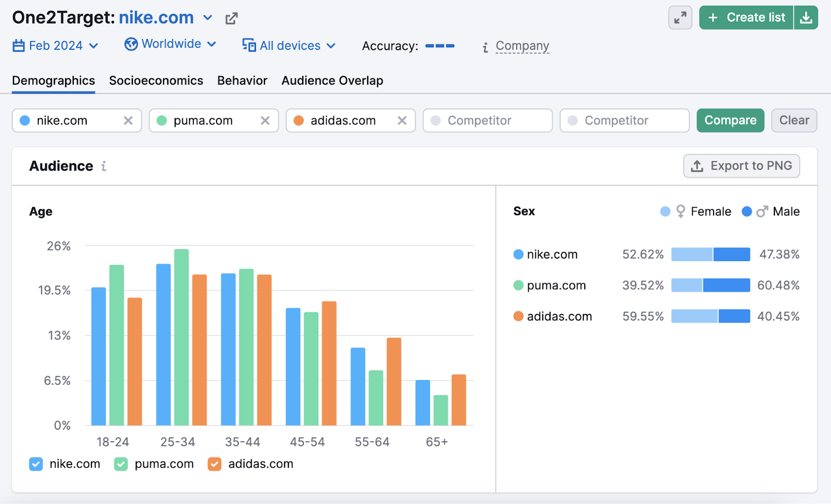831x504 pixels.
Task: Open the fullscreen expand icon
Action: pyautogui.click(x=680, y=17)
